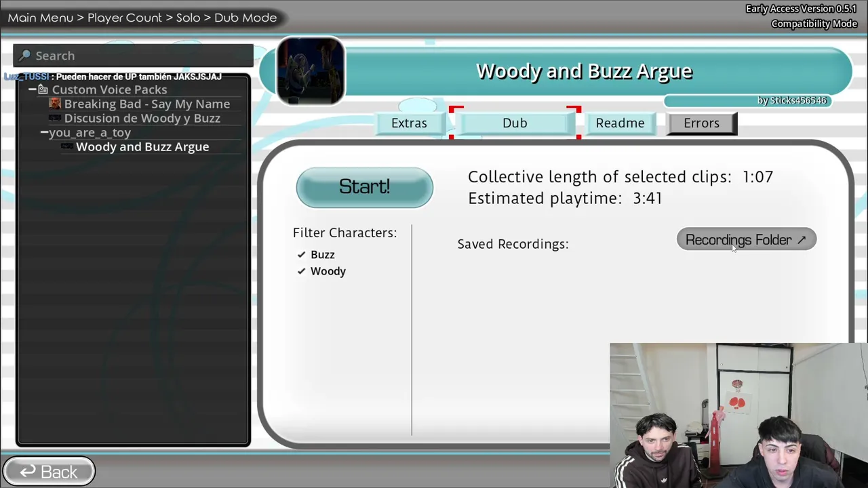Toggle the Buzz character filter checkbox
The image size is (868, 488).
coord(302,254)
